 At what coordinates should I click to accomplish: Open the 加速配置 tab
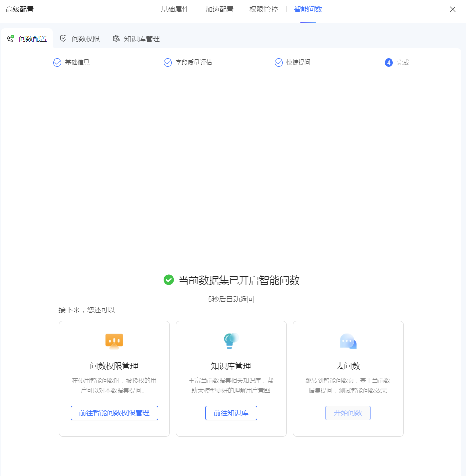click(219, 10)
